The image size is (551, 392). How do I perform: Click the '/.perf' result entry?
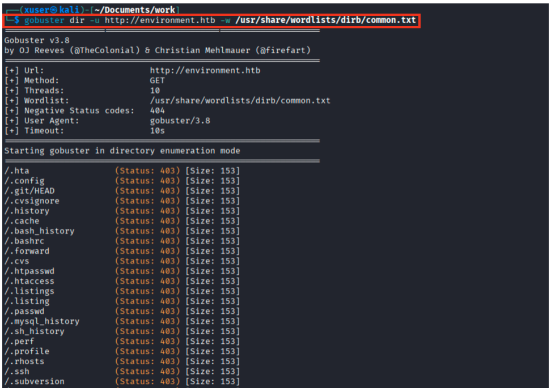tap(19, 342)
